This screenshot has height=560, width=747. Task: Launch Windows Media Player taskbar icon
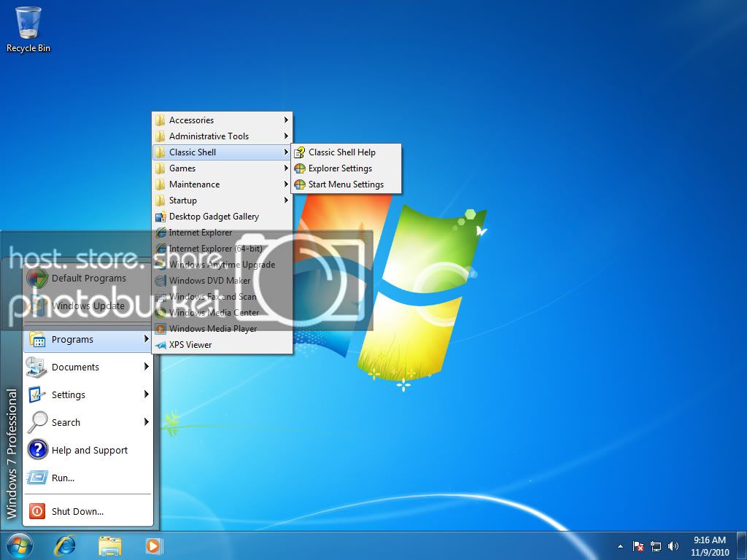pos(153,545)
